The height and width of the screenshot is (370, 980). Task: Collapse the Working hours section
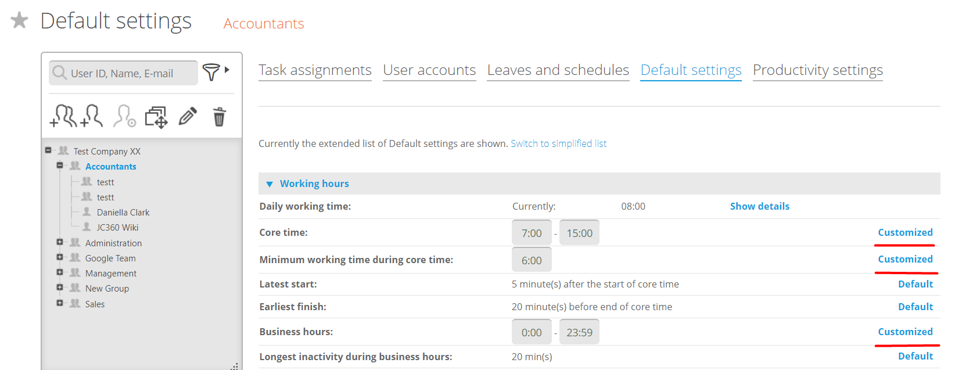pos(270,184)
